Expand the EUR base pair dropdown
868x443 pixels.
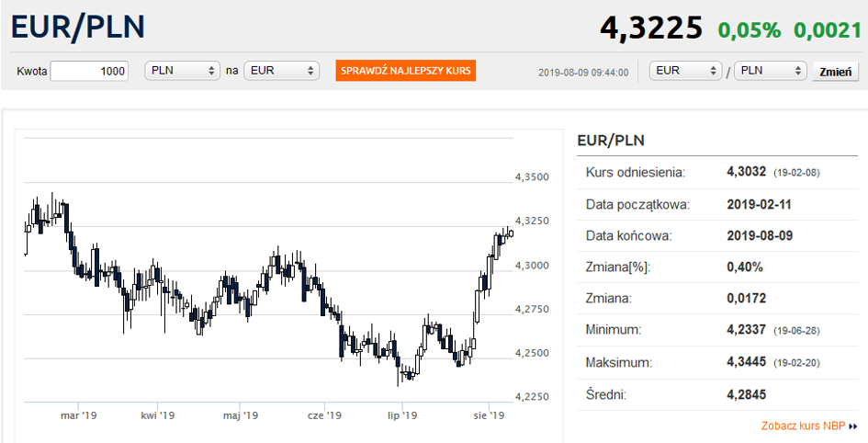pyautogui.click(x=686, y=71)
